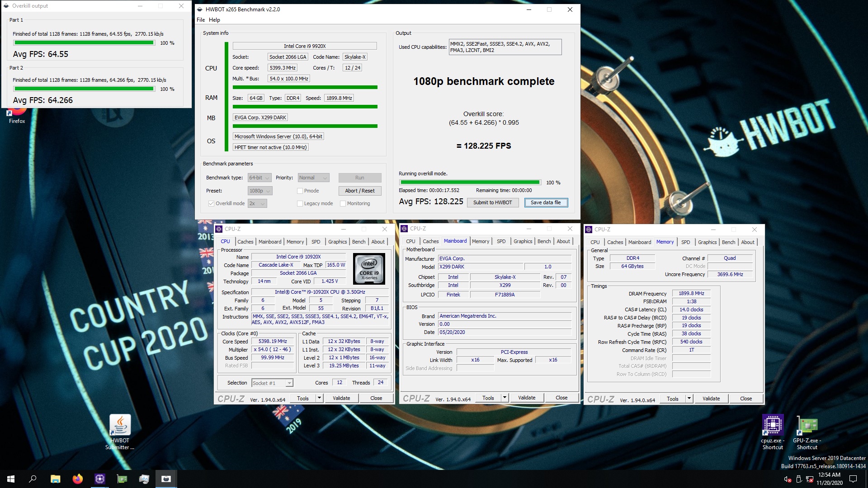Click Close in CPU-Z Memory window

(746, 399)
